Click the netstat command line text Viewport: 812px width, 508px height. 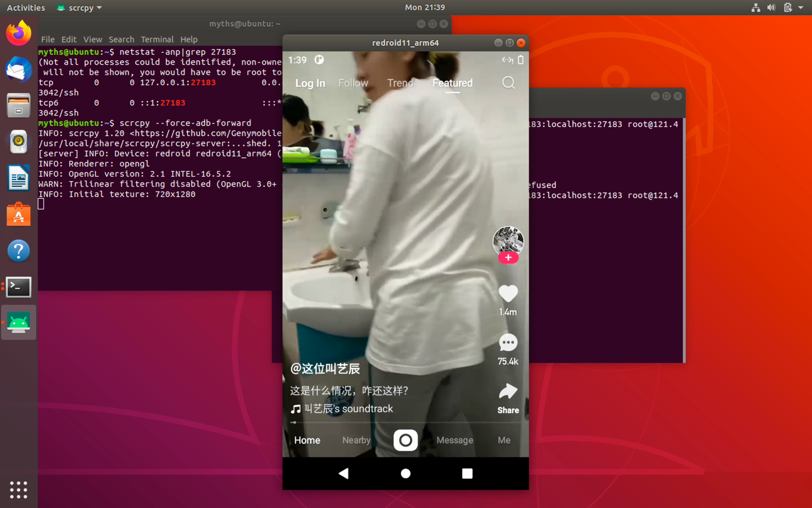178,52
